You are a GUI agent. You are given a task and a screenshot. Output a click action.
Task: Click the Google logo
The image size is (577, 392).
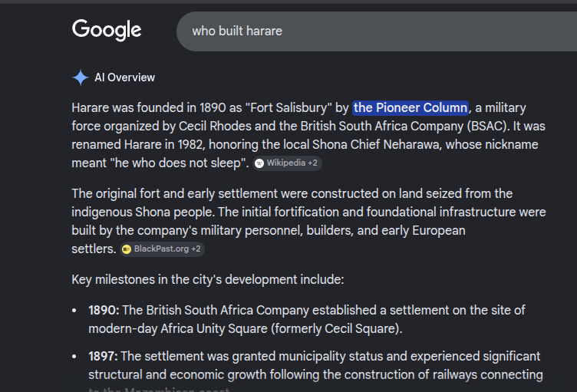point(107,30)
